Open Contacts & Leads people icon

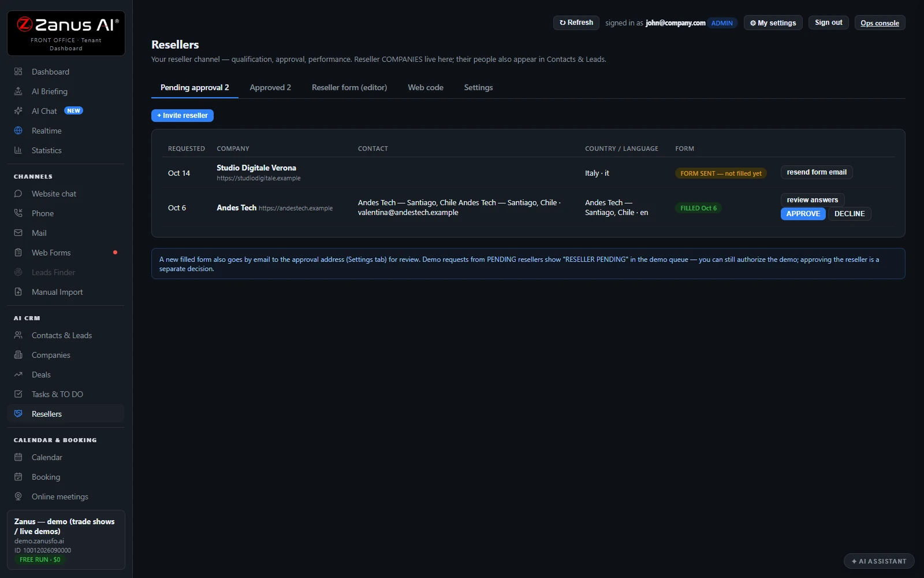pyautogui.click(x=18, y=335)
